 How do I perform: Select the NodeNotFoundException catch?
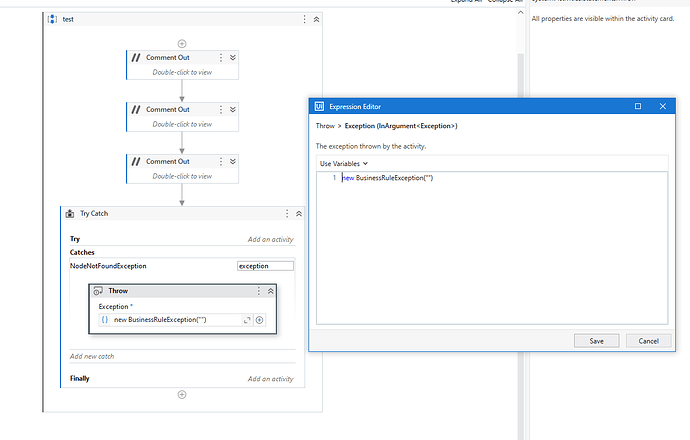pos(108,266)
